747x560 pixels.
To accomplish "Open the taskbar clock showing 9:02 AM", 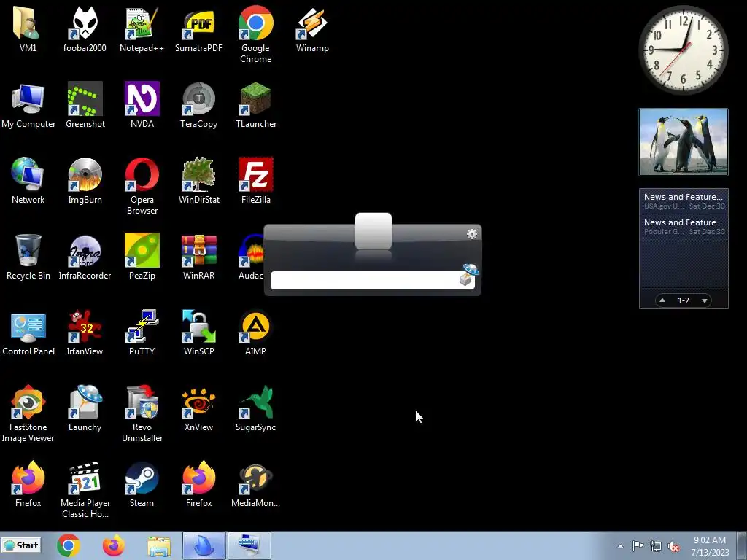I will click(710, 546).
